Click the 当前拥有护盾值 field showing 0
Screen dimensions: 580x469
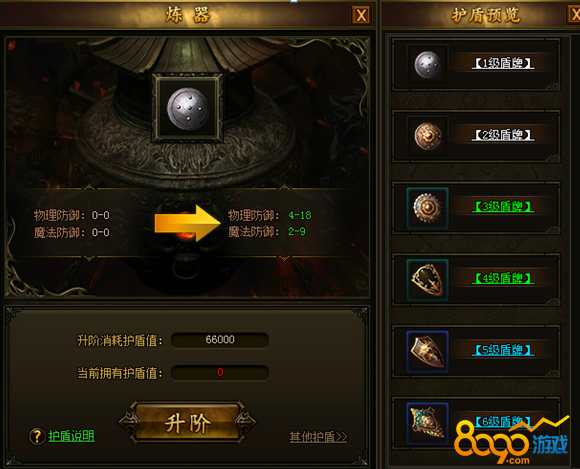pyautogui.click(x=220, y=372)
